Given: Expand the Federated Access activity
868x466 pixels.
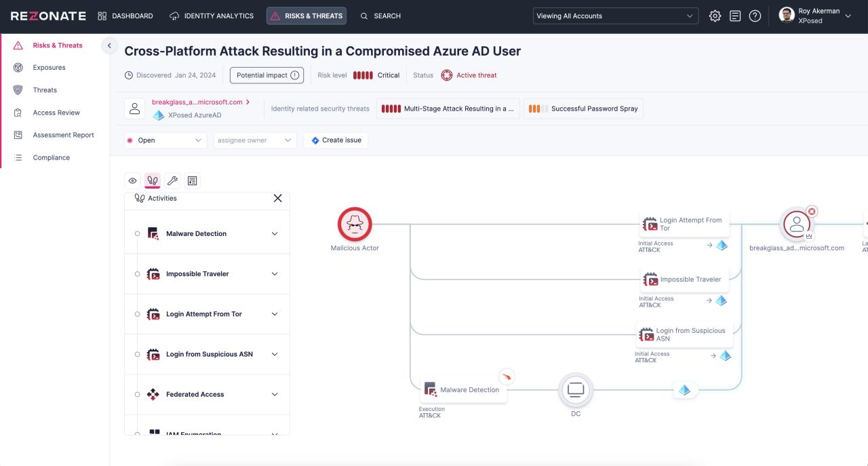Looking at the screenshot, I should [x=275, y=394].
